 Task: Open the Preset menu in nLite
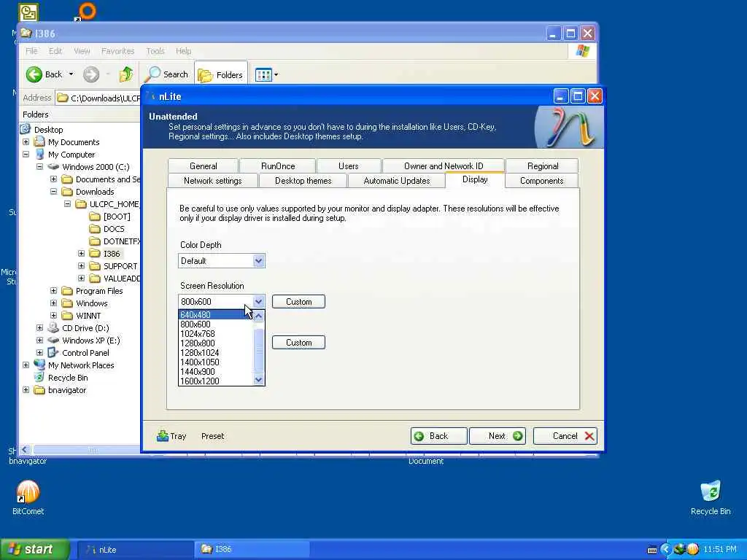212,436
